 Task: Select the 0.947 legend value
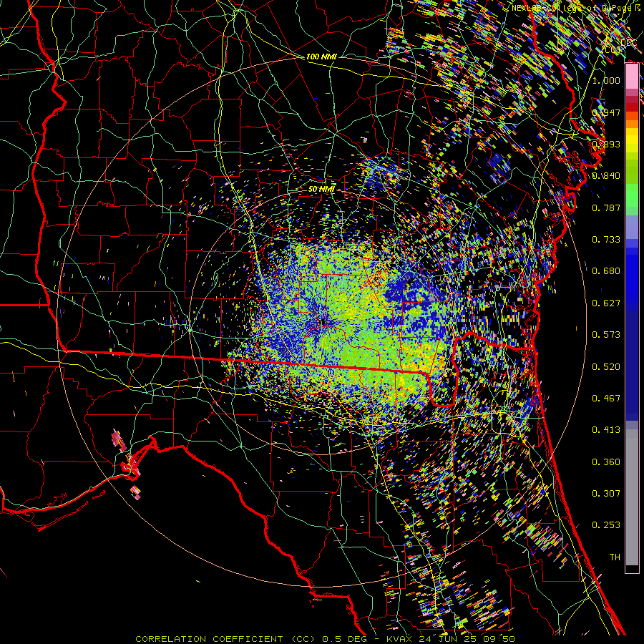click(606, 112)
